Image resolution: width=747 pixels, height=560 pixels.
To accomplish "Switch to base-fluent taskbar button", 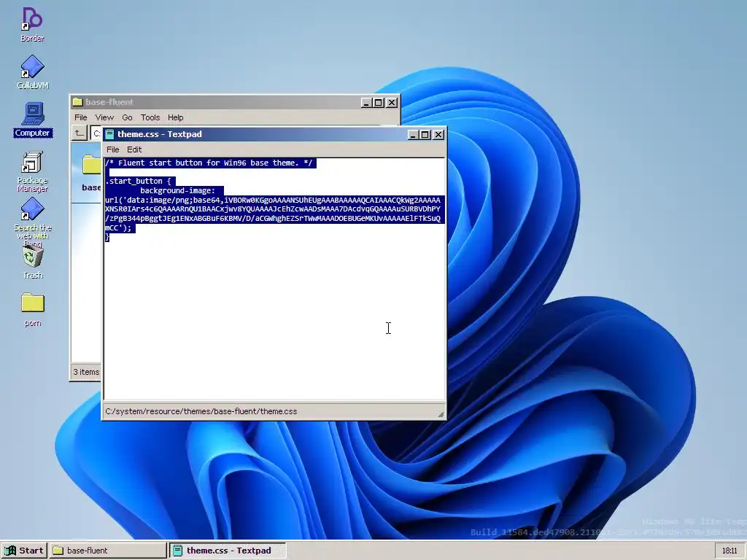I will pos(108,551).
